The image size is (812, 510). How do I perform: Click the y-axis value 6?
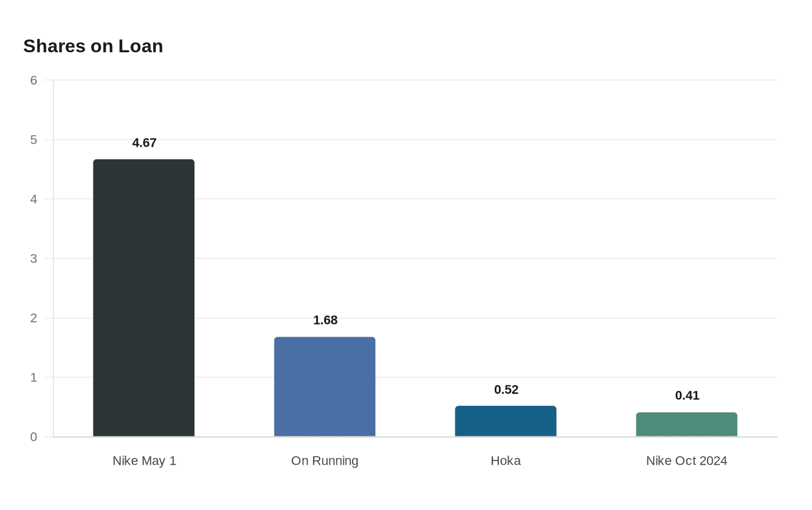(34, 81)
